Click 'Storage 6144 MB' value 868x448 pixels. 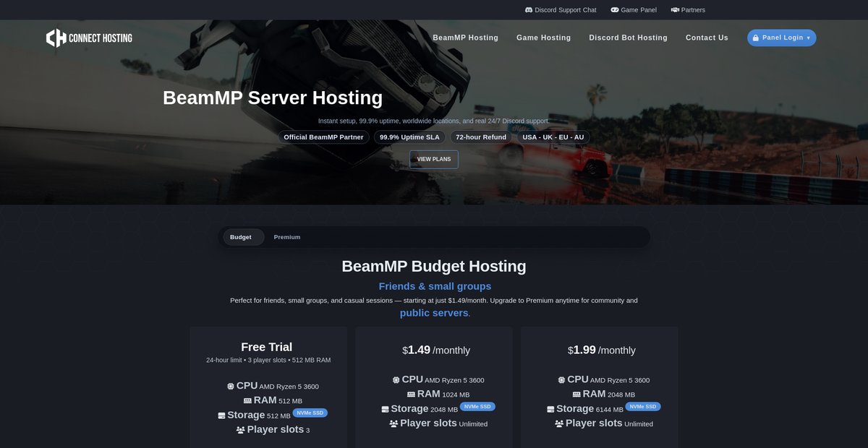tap(586, 409)
